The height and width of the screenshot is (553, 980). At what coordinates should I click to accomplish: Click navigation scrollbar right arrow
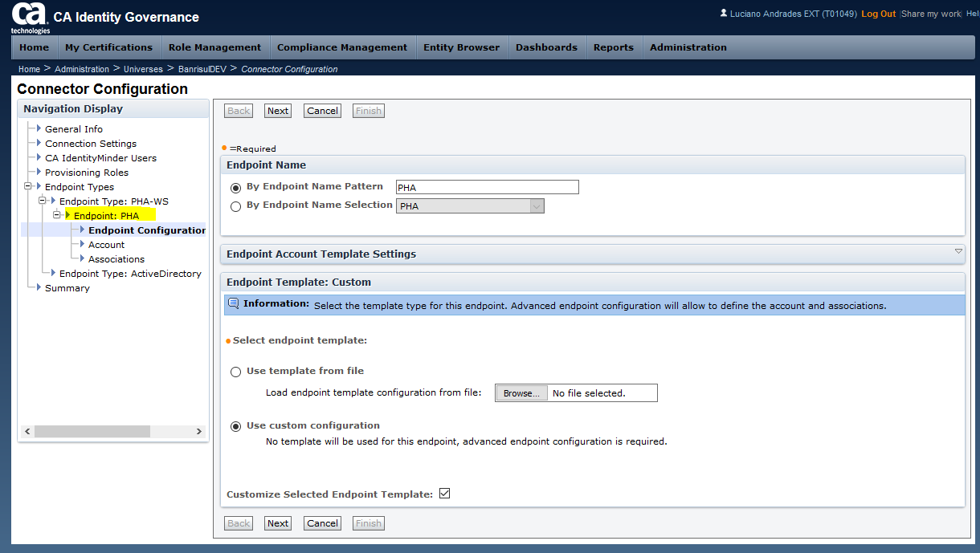coord(199,431)
